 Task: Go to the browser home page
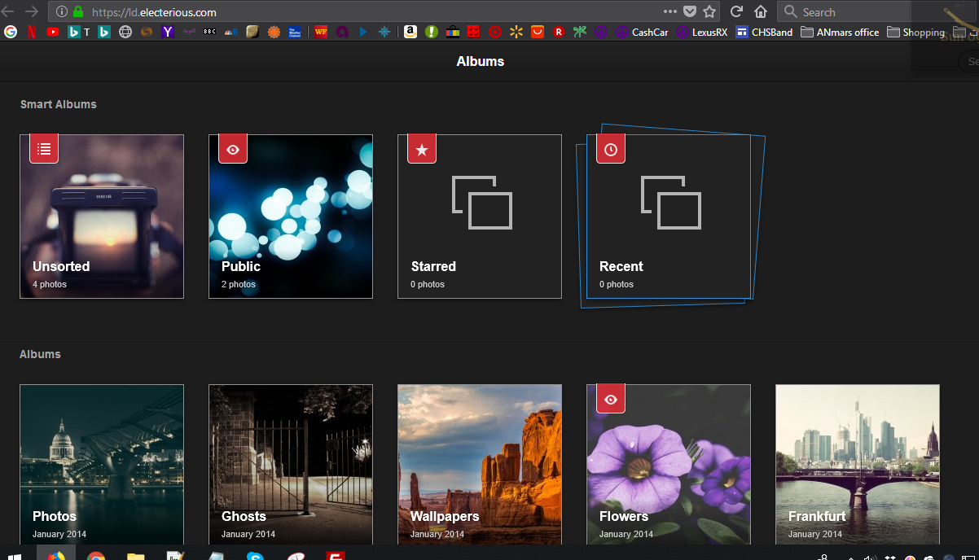click(761, 11)
